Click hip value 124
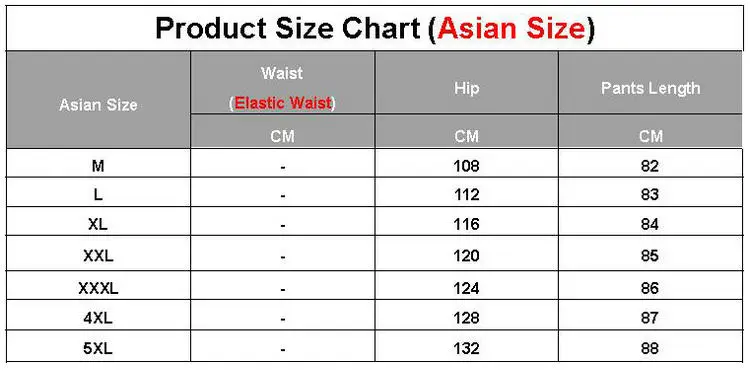Image resolution: width=750 pixels, height=373 pixels. [466, 288]
